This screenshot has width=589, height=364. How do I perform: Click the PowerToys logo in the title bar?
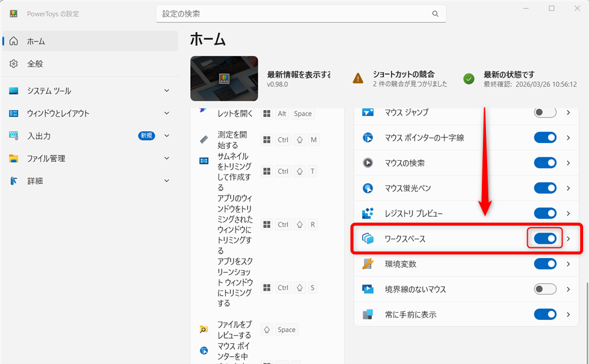click(x=13, y=13)
